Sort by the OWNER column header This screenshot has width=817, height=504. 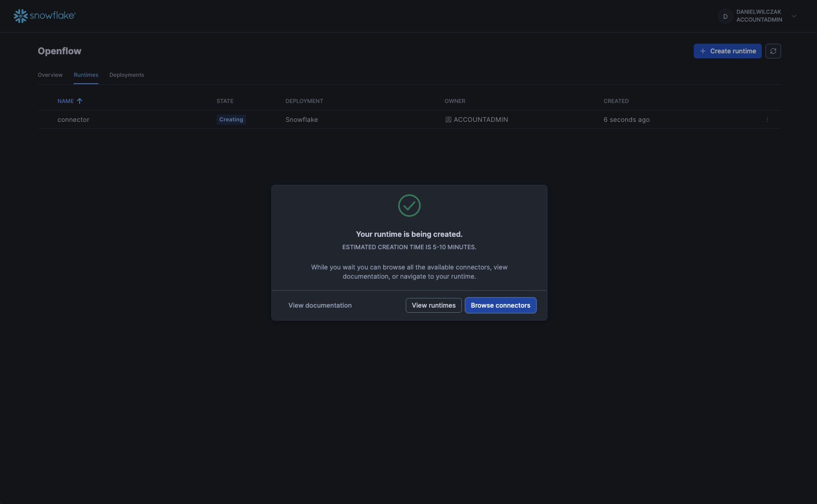[x=455, y=101]
